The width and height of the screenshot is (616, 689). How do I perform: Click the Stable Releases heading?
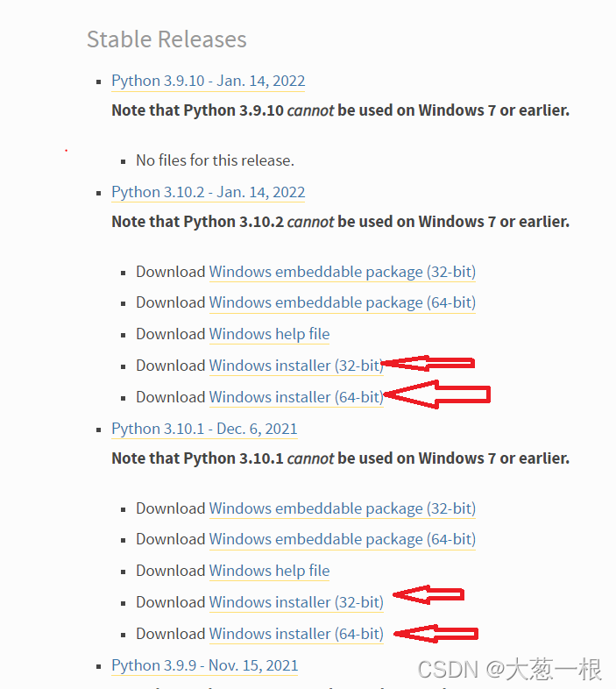click(166, 39)
